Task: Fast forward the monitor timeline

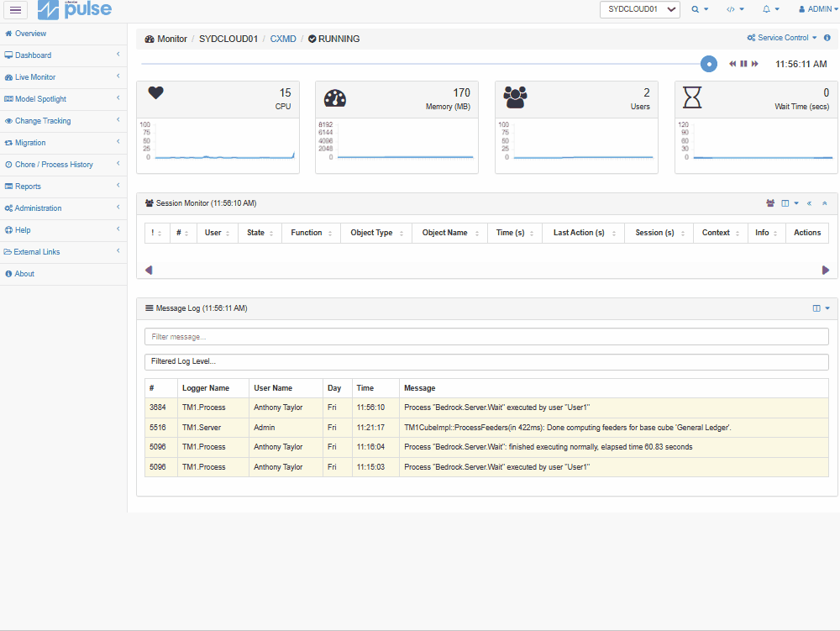Action: [755, 64]
